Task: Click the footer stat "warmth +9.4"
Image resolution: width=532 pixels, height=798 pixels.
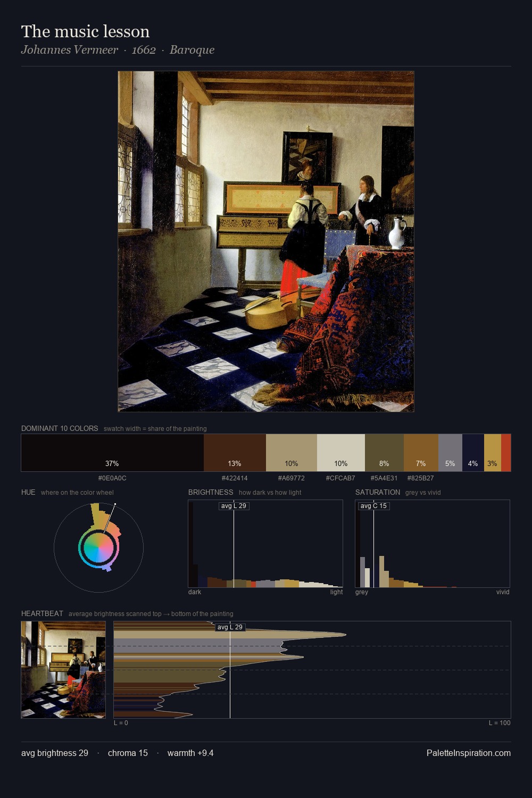Action: 190,753
